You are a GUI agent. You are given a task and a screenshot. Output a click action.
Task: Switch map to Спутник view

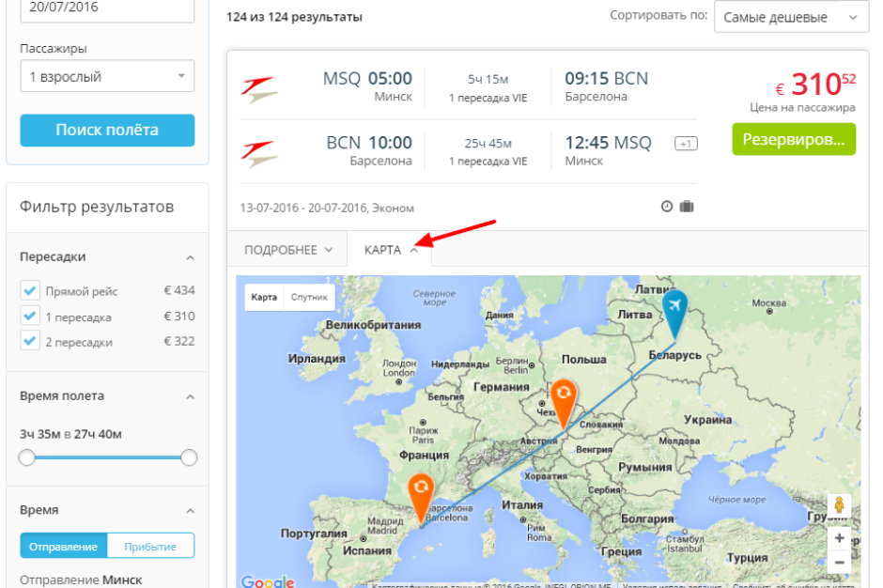(309, 298)
